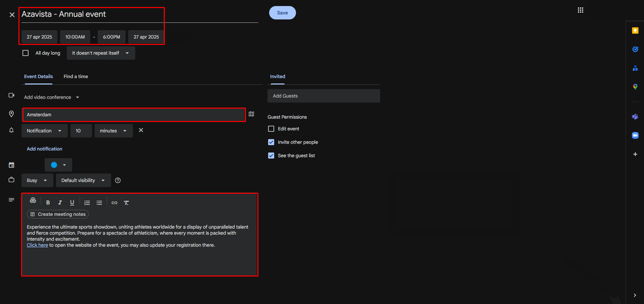Open the Notification type dropdown
The width and height of the screenshot is (644, 304).
click(44, 131)
